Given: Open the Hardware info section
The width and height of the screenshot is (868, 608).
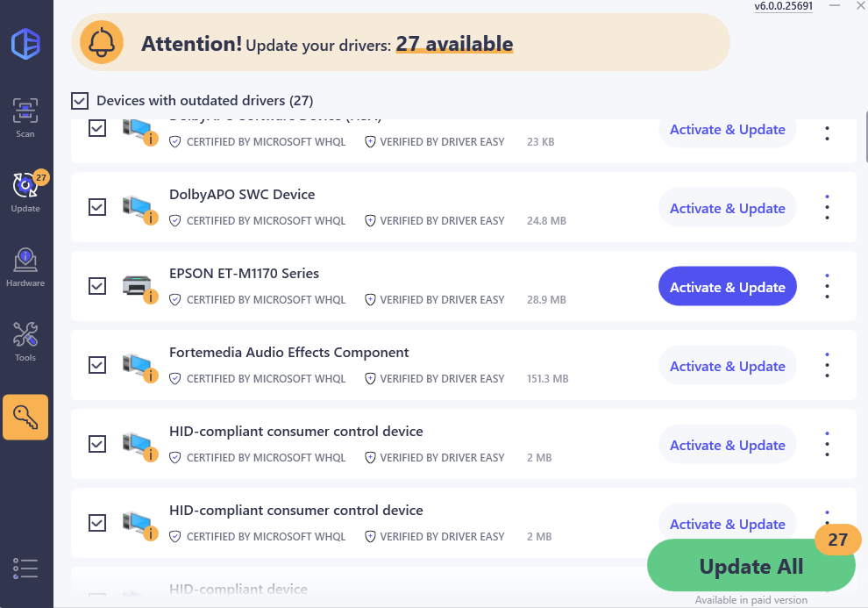Looking at the screenshot, I should pyautogui.click(x=25, y=267).
